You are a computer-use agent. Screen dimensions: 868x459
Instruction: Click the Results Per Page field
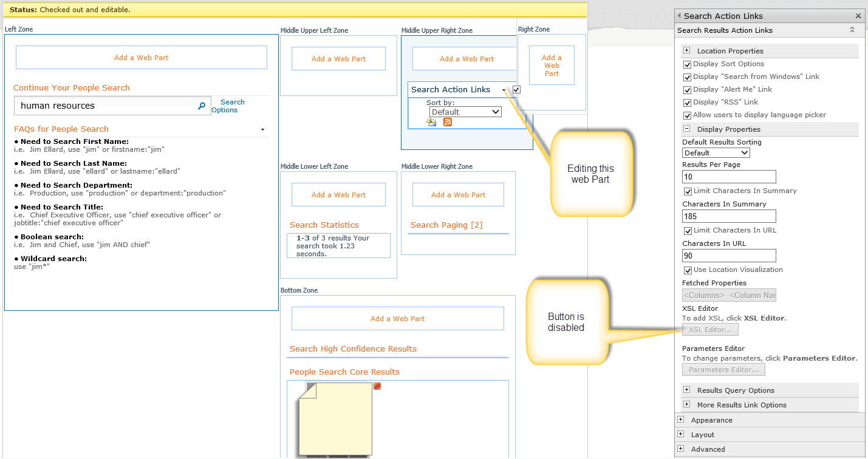click(729, 177)
